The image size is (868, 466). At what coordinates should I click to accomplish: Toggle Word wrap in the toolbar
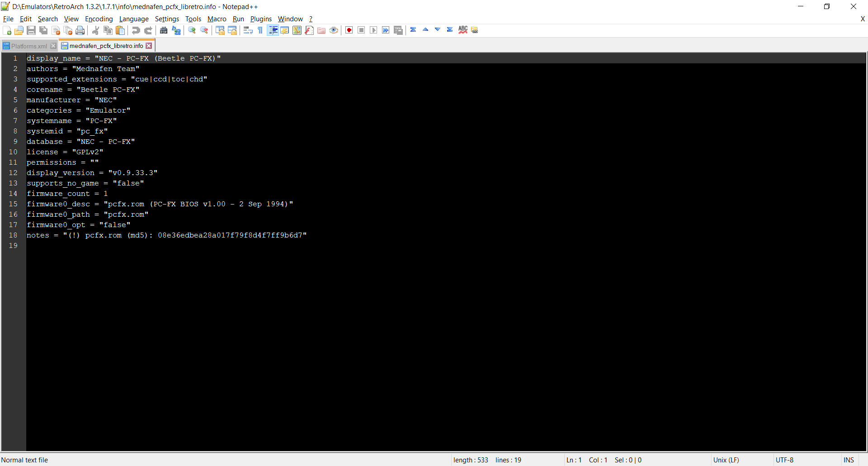(248, 30)
